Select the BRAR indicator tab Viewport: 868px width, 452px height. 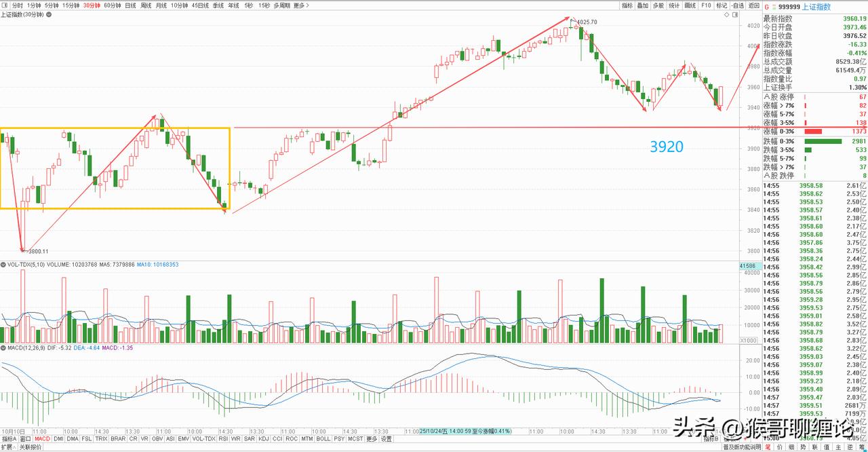118,439
